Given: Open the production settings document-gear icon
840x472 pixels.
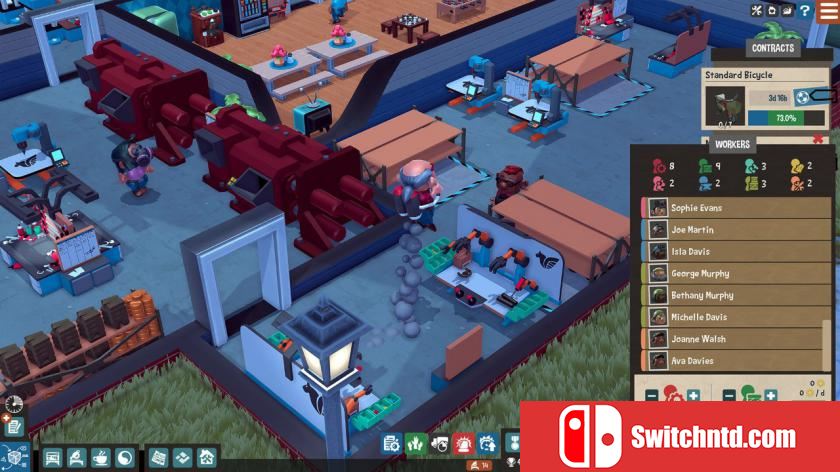Looking at the screenshot, I should (392, 444).
